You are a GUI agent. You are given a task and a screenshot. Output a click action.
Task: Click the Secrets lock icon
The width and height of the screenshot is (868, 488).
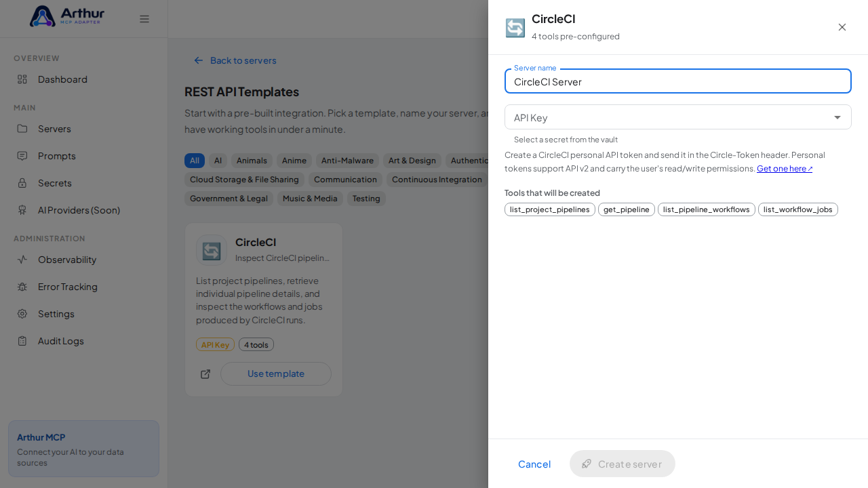point(22,183)
